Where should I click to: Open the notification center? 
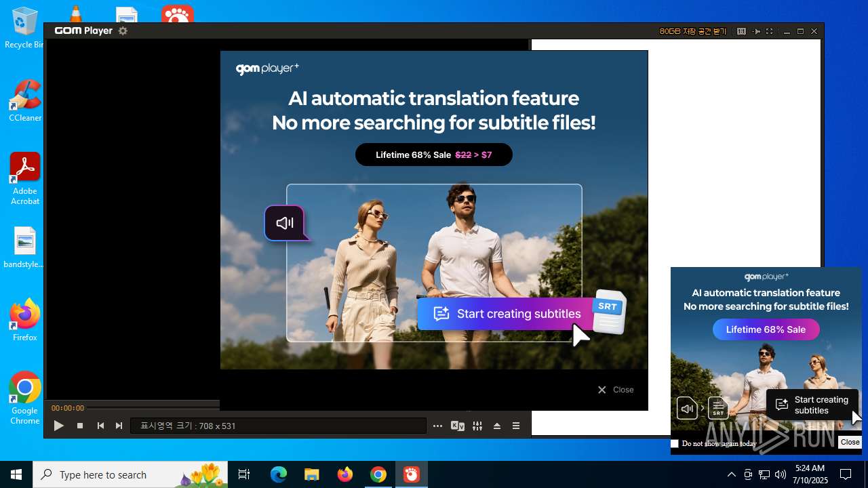(x=846, y=474)
